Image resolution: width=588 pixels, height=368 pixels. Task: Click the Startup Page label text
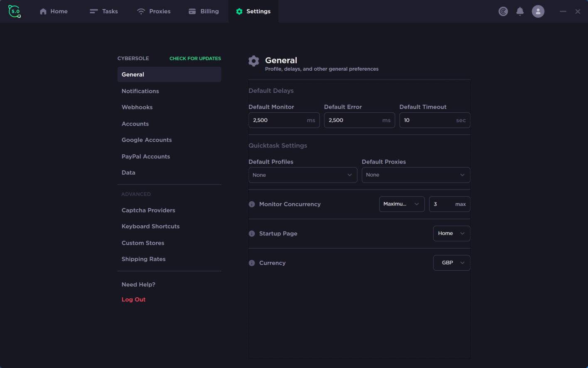click(x=278, y=234)
